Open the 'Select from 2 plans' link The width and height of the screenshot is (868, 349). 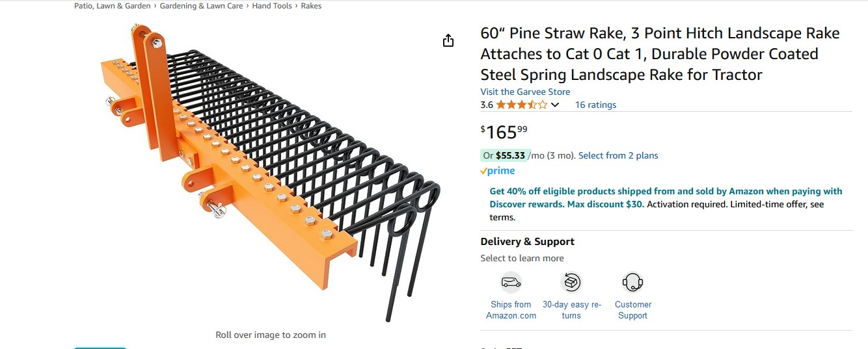[x=618, y=155]
